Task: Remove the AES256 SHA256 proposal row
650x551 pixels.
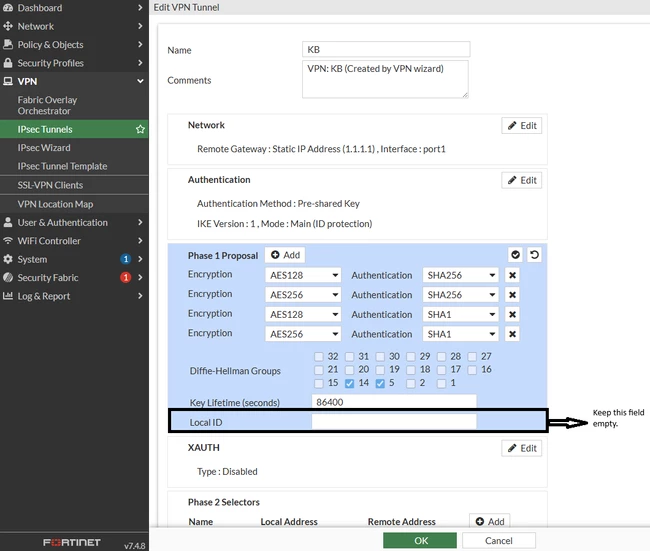Action: (x=512, y=295)
